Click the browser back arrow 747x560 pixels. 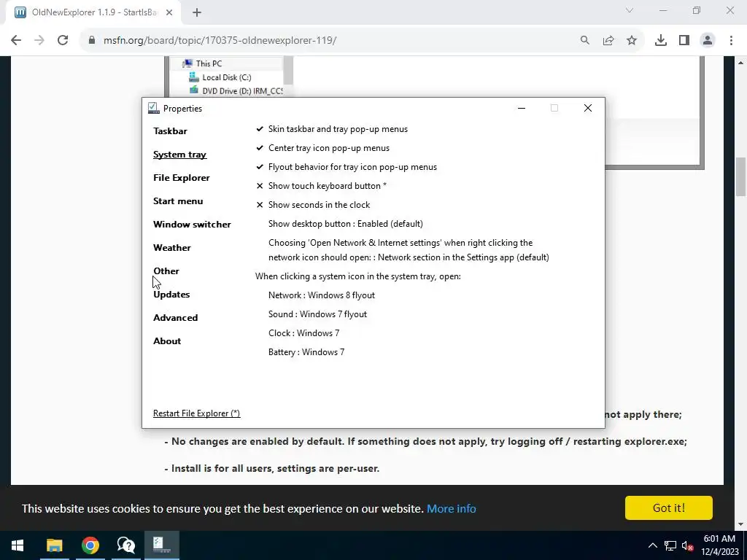[x=16, y=41]
